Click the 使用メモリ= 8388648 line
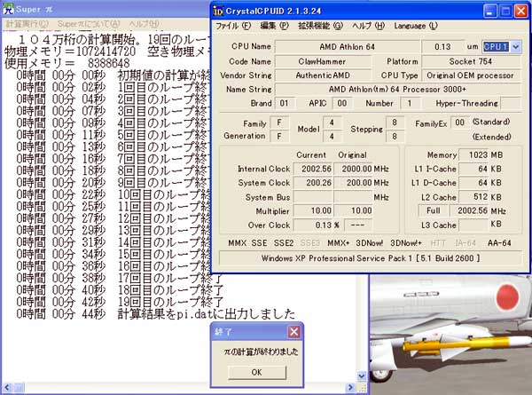Viewport: 532px width, 395px height. (67, 63)
